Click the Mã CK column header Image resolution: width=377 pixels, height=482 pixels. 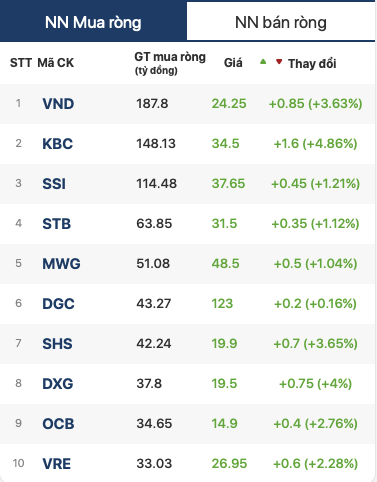pos(55,63)
